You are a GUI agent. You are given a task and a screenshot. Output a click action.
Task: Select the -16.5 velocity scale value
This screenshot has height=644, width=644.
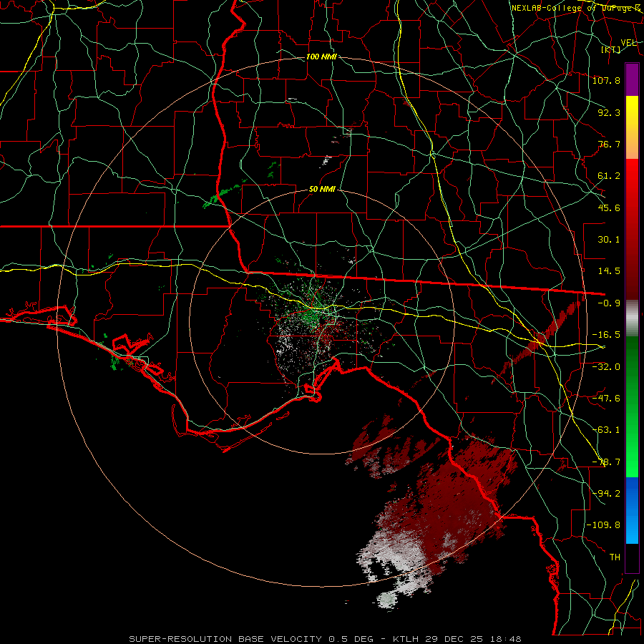coord(606,335)
